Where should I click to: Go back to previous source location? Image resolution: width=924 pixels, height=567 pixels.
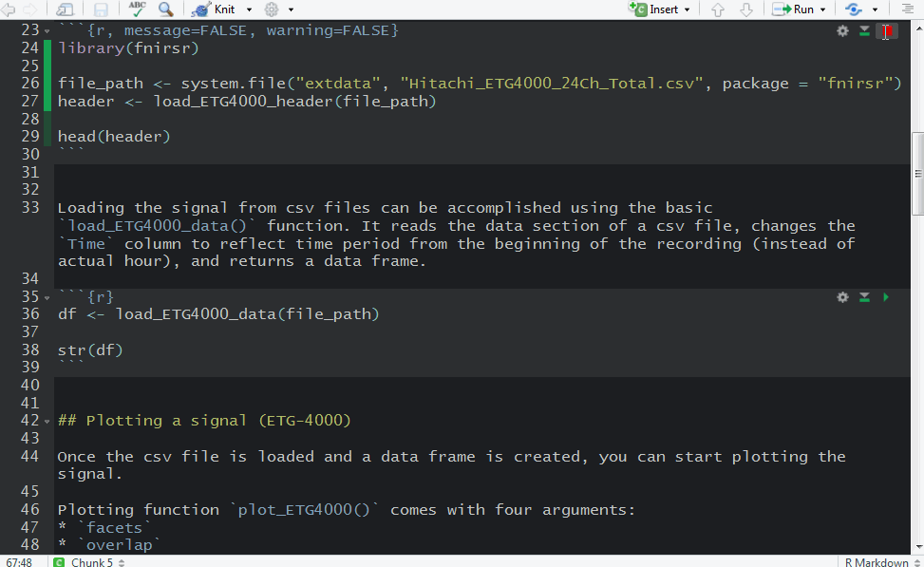9,9
